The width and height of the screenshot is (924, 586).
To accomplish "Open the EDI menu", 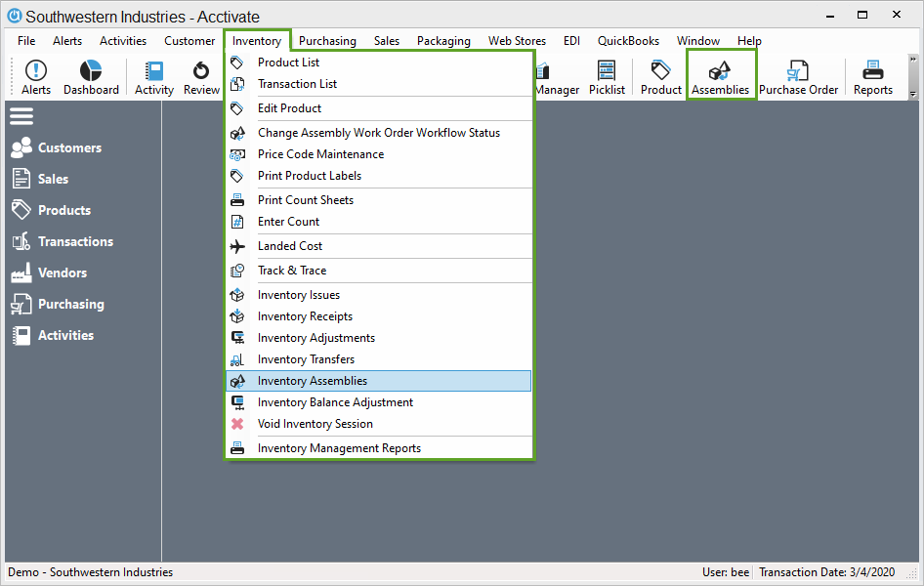I will click(x=571, y=41).
